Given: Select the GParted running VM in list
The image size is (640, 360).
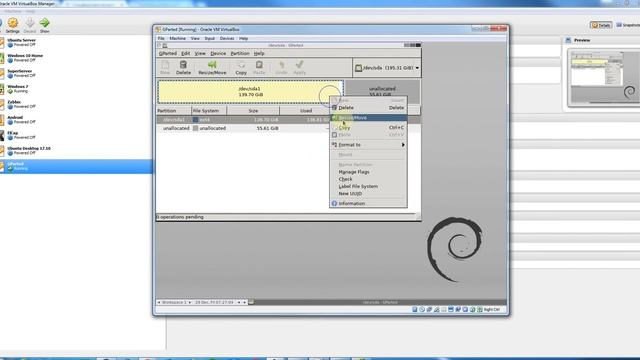Looking at the screenshot, I should point(76,166).
